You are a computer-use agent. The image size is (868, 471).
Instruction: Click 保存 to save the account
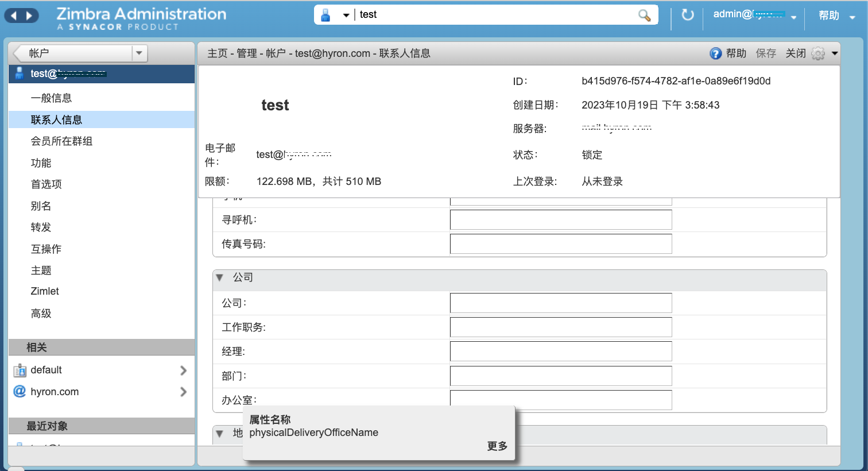pos(766,53)
